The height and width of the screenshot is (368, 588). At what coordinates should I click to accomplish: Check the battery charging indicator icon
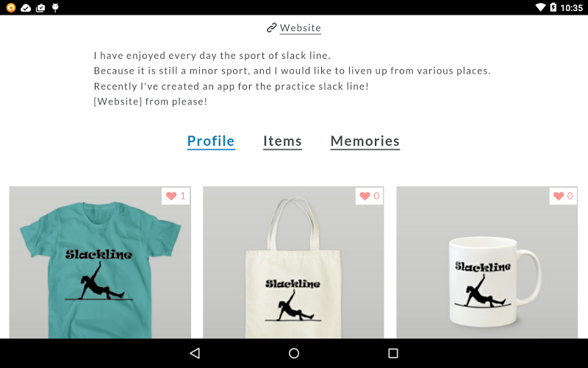553,7
